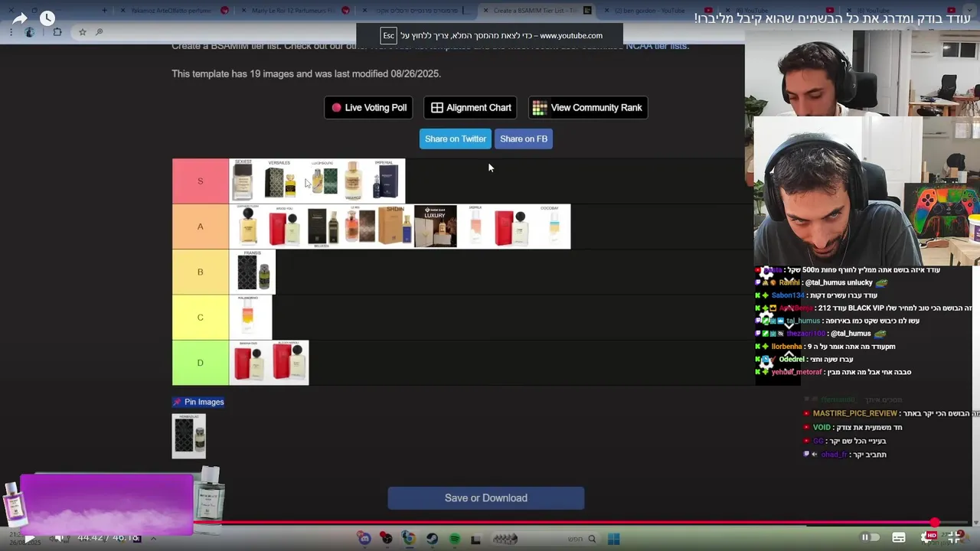This screenshot has height=551, width=980.
Task: Pick the LUXURY gift box image
Action: point(435,227)
